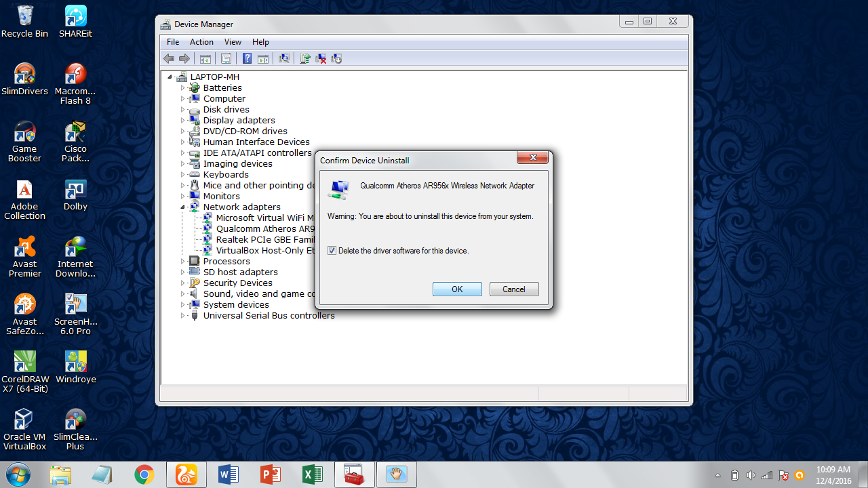The width and height of the screenshot is (868, 488).
Task: Click the Uninstall toolbar icon with red X
Action: (x=321, y=59)
